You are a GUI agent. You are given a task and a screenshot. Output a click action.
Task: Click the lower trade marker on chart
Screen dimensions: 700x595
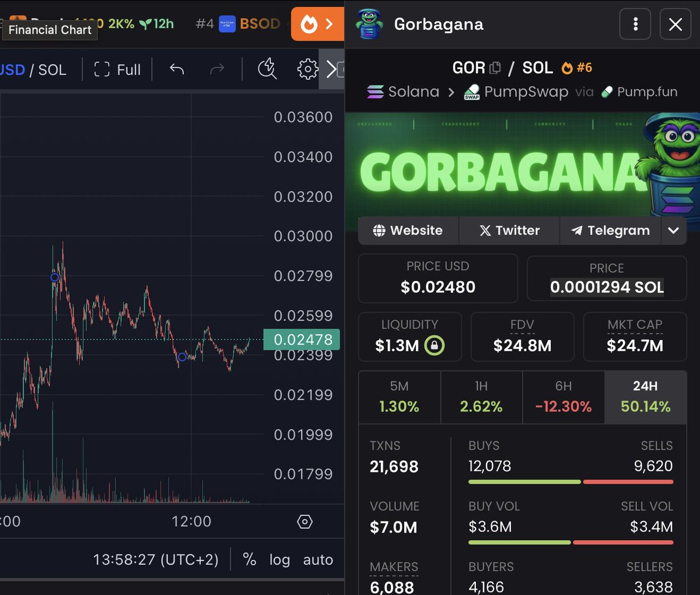(182, 356)
